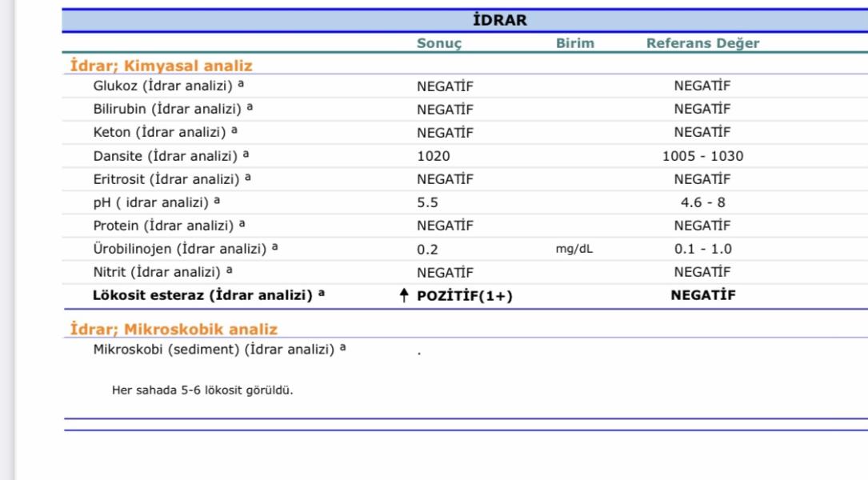Image resolution: width=868 pixels, height=480 pixels.
Task: Click the Protein result NEGATİF
Action: point(445,226)
